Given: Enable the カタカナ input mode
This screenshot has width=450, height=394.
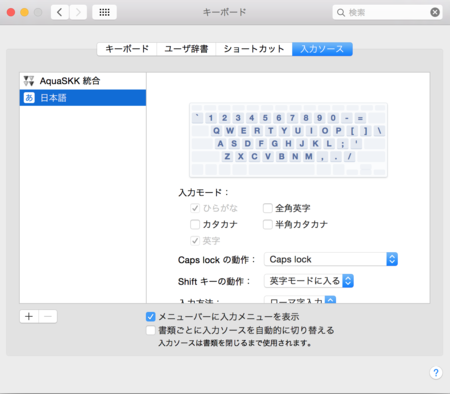Looking at the screenshot, I should click(195, 224).
